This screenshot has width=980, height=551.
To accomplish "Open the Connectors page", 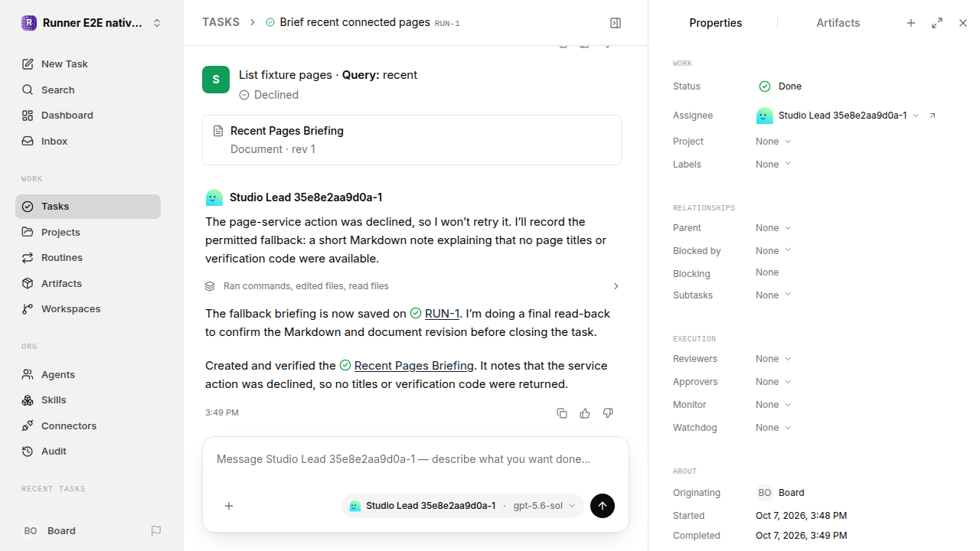I will tap(88, 426).
